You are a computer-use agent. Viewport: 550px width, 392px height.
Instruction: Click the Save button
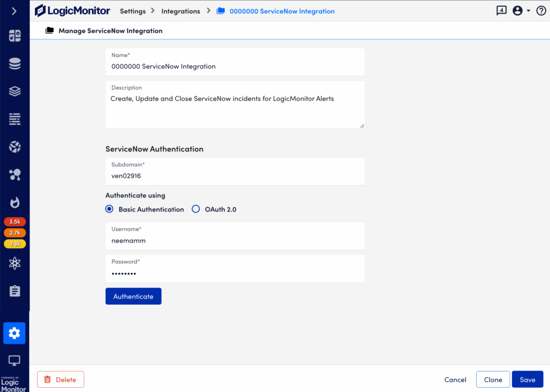click(527, 380)
